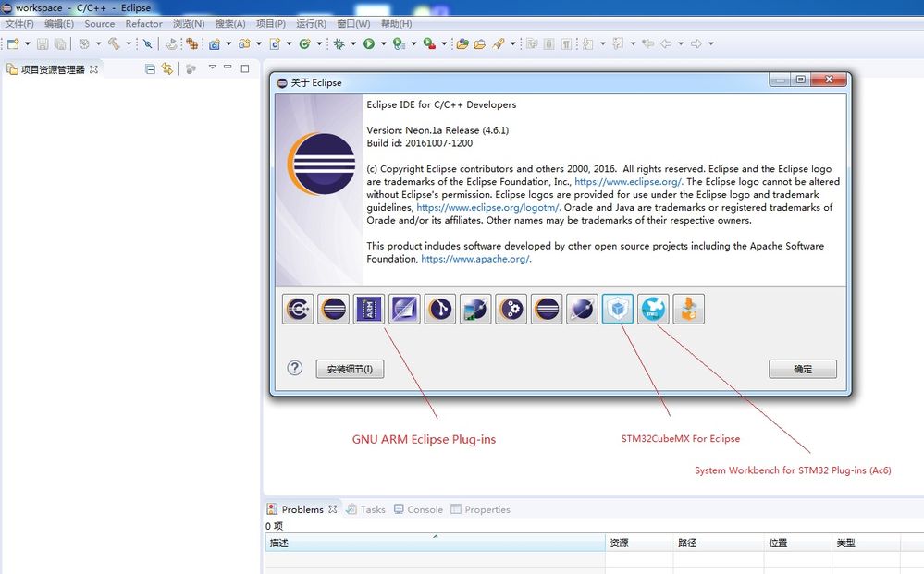This screenshot has width=924, height=574.
Task: Open the eclipse.org/logotm/ link
Action: (487, 208)
